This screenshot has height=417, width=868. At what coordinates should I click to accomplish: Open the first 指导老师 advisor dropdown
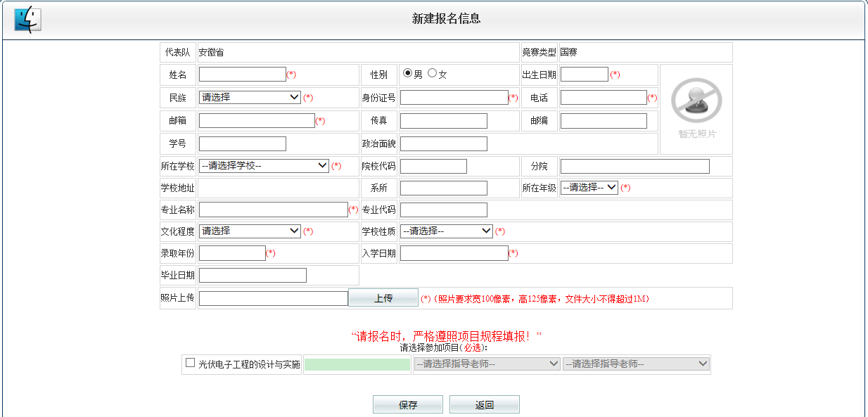(487, 364)
